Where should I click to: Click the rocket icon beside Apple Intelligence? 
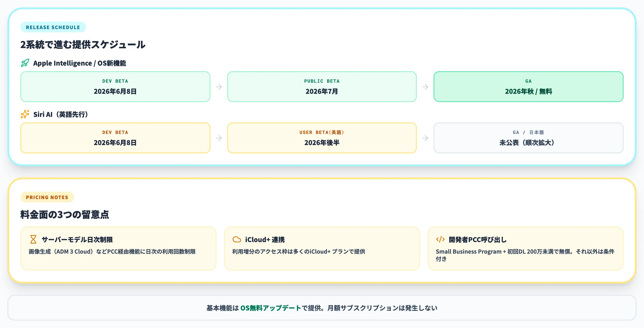(25, 63)
